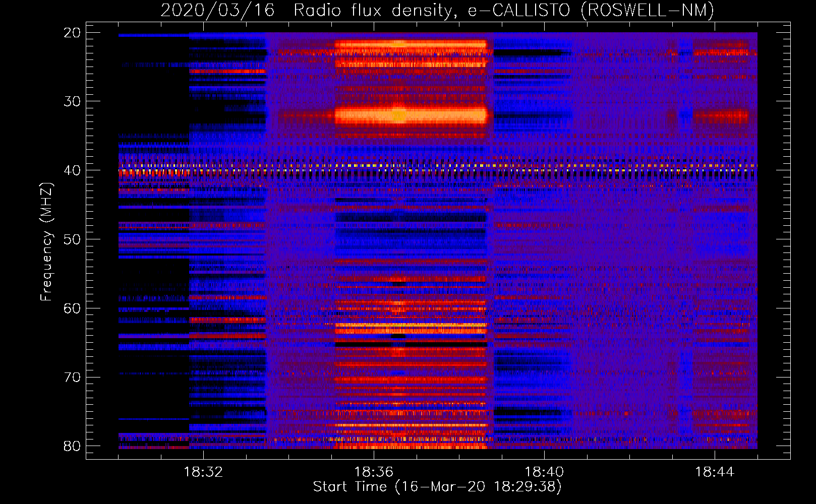Image resolution: width=816 pixels, height=504 pixels.
Task: Select the 50 frequency tick label
Action: 72,239
